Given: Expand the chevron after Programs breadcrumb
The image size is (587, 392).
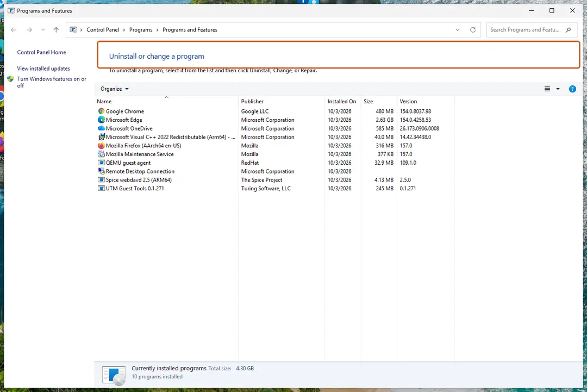Looking at the screenshot, I should point(157,29).
